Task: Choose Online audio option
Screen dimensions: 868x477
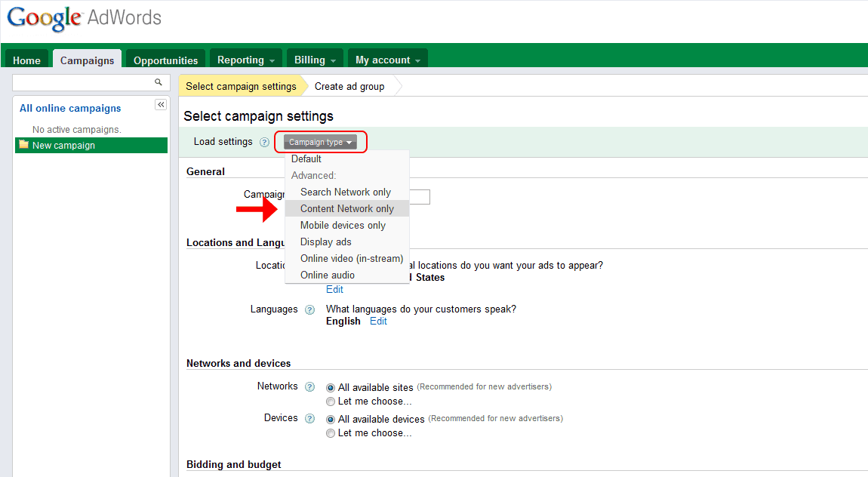Action: click(x=347, y=275)
